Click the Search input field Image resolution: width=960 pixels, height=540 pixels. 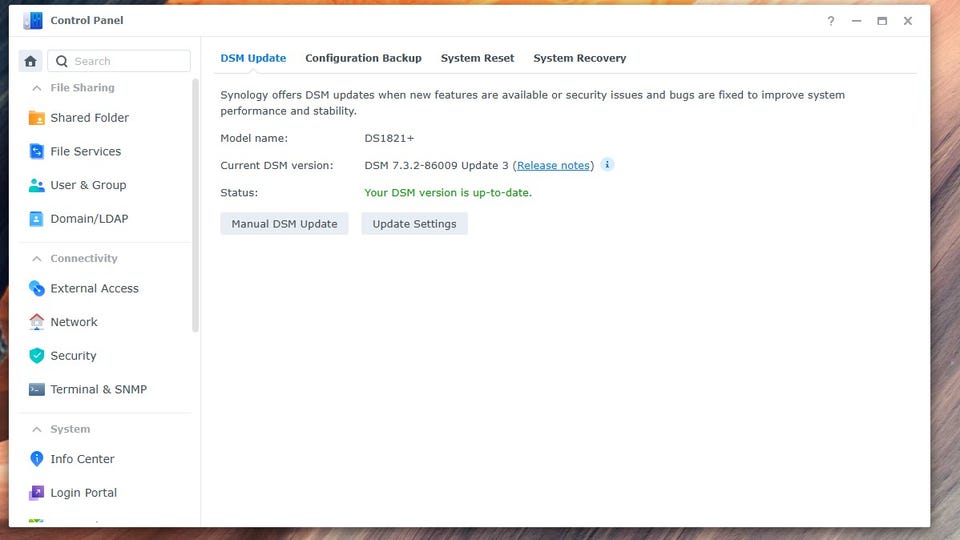[119, 61]
